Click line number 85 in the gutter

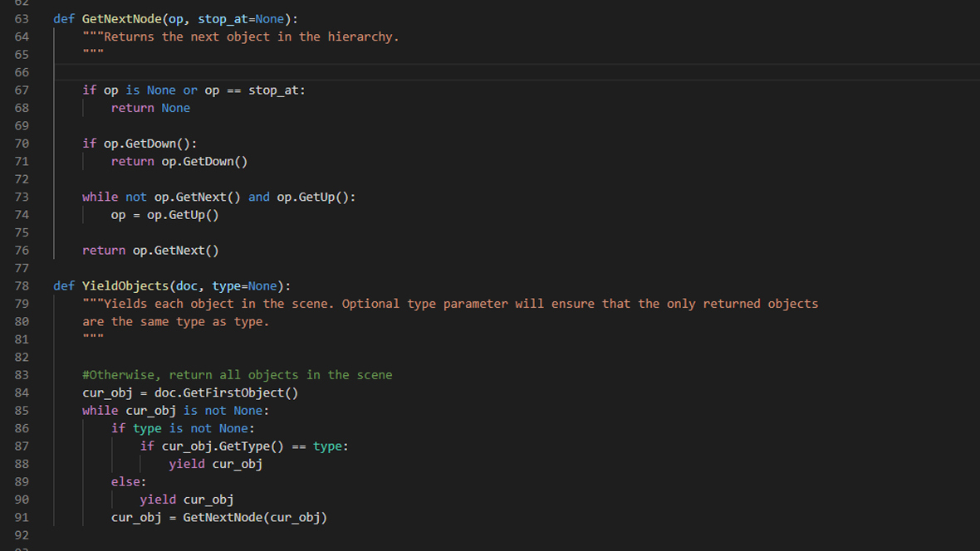tap(22, 410)
